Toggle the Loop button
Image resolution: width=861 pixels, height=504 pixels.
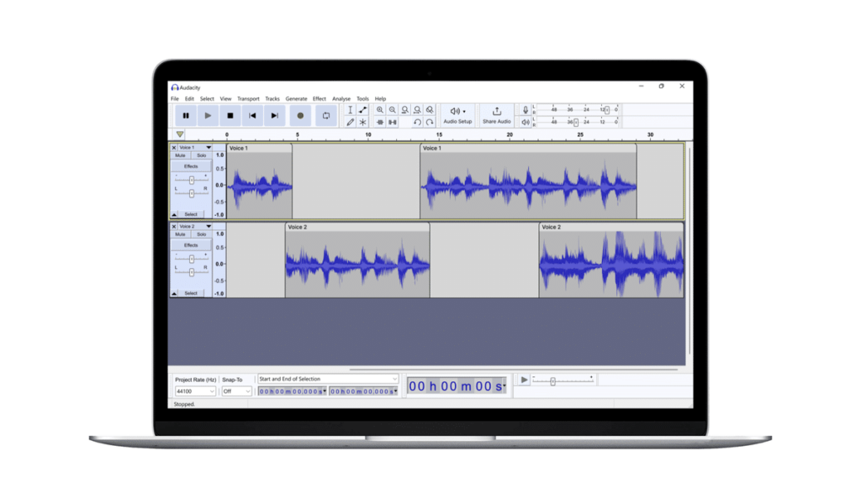(326, 116)
